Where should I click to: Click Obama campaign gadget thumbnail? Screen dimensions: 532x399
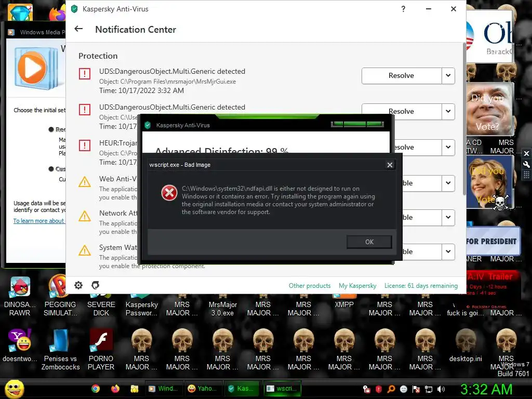[x=489, y=37]
